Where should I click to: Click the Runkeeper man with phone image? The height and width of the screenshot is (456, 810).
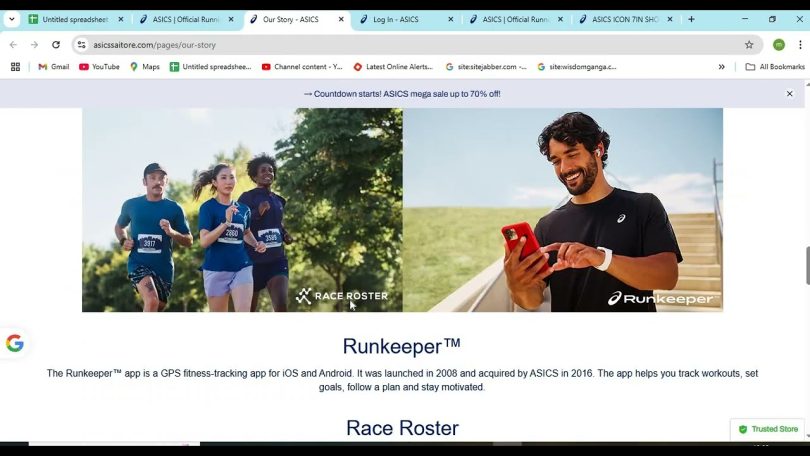tap(563, 210)
